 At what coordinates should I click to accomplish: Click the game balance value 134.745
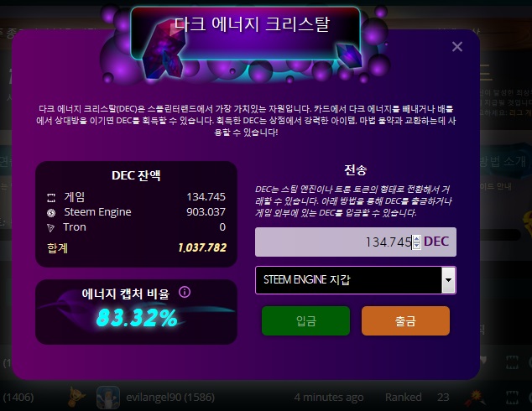point(206,196)
